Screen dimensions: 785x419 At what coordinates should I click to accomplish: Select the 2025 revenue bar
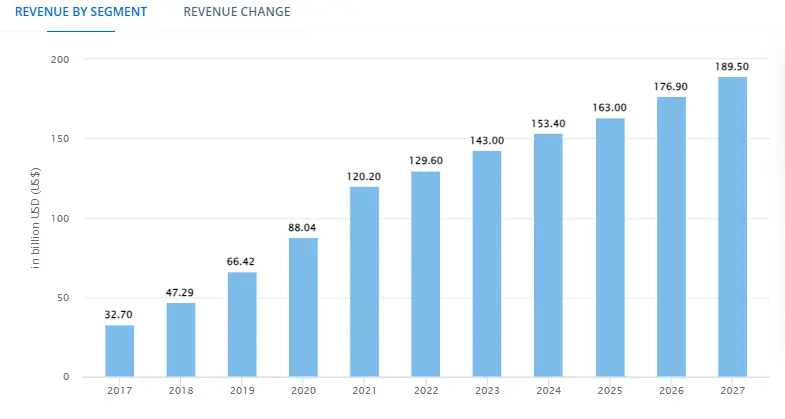(610, 247)
